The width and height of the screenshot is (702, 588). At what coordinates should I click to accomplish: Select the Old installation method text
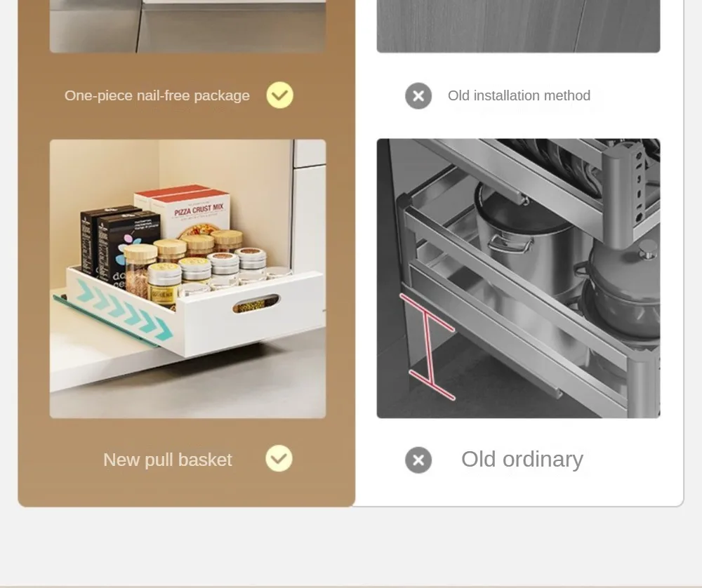point(519,95)
